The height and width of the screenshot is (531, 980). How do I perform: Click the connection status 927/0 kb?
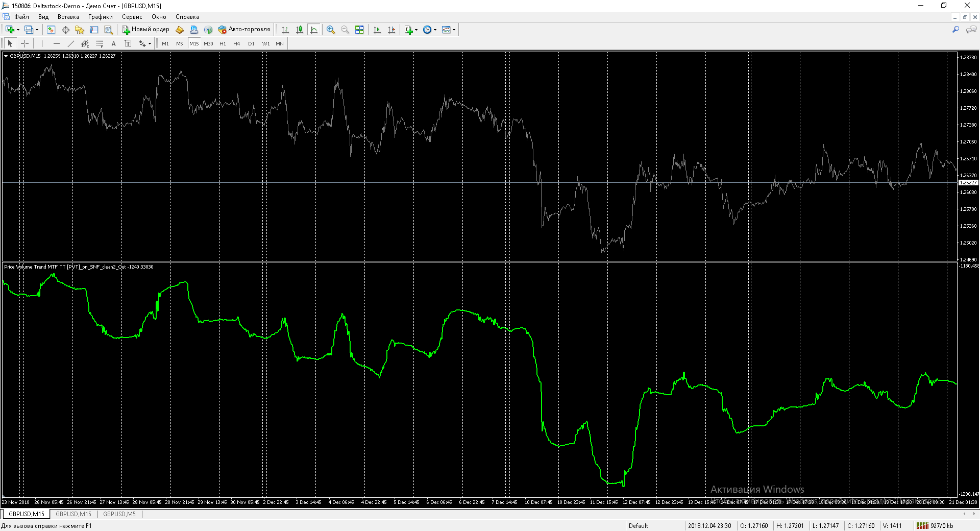pos(935,525)
